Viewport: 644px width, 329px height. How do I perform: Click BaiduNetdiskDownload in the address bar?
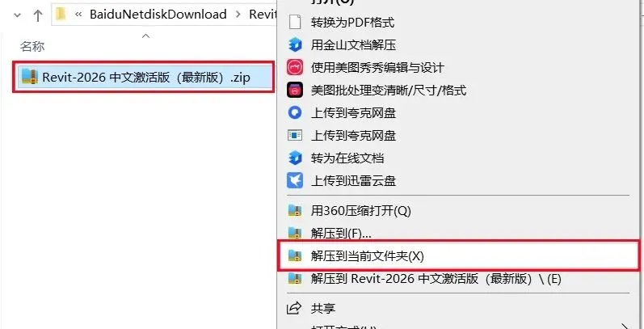tap(158, 15)
